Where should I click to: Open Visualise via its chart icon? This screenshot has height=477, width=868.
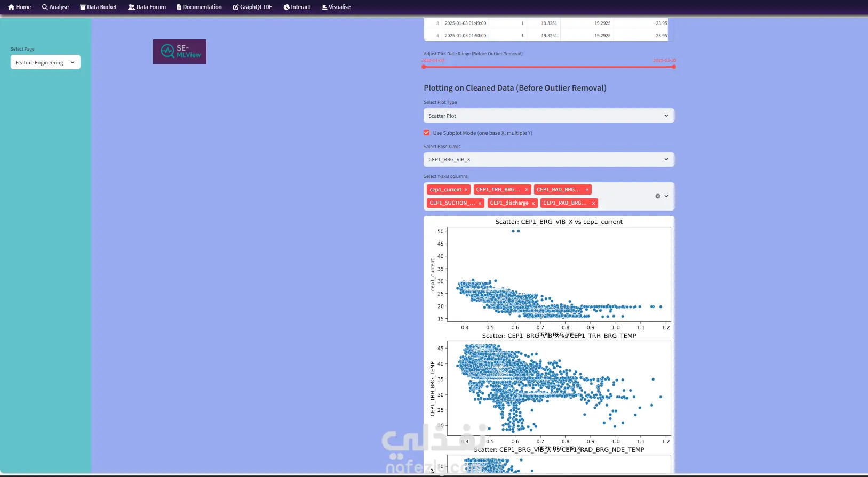pos(324,7)
